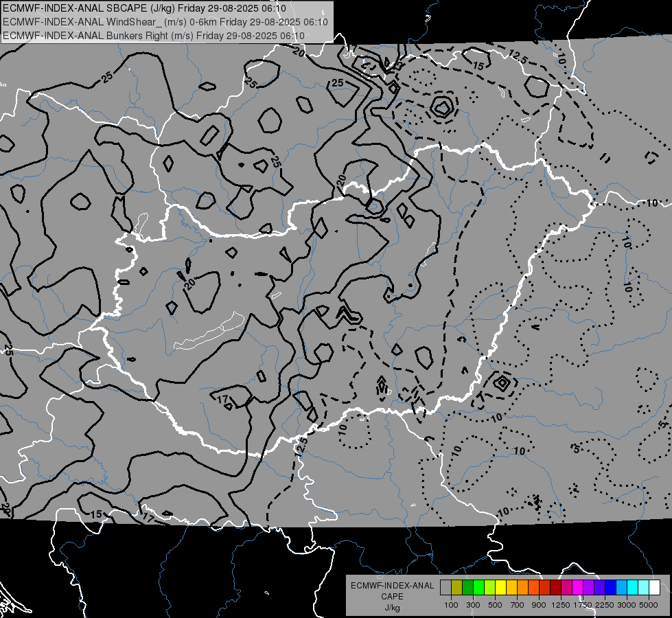Select the dark green CAPE legend swatch
The width and height of the screenshot is (672, 618).
(x=467, y=588)
